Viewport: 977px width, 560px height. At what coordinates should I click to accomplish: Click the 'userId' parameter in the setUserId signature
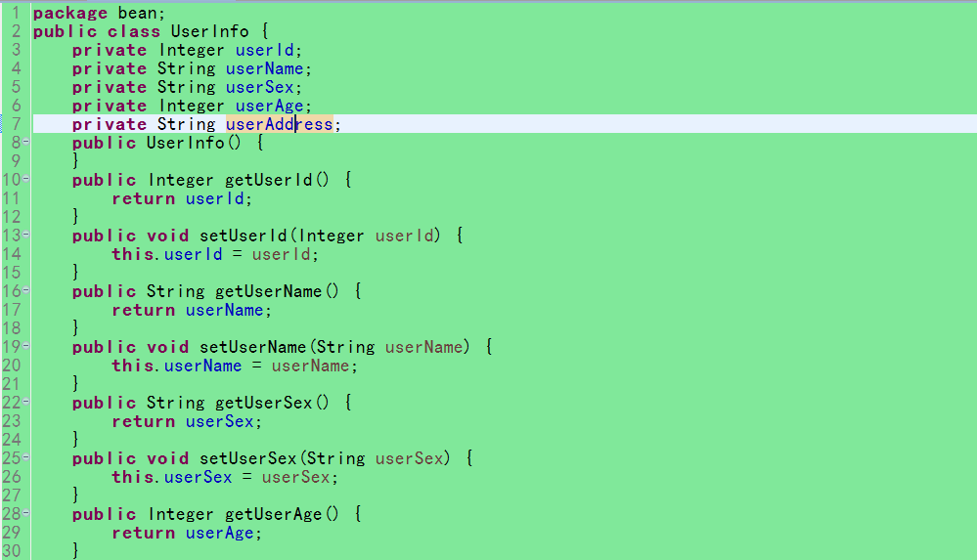[404, 236]
